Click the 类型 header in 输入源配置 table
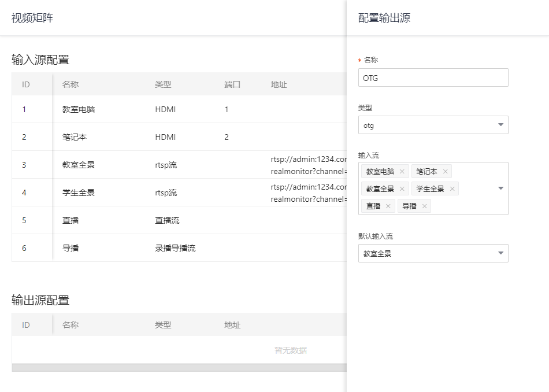549x392 pixels. pyautogui.click(x=163, y=84)
